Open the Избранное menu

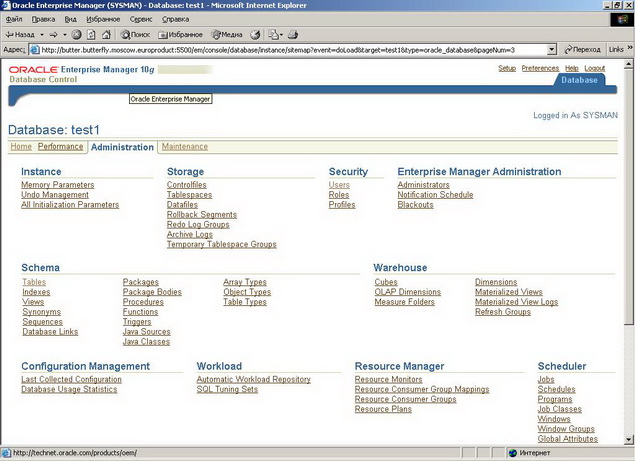[103, 19]
